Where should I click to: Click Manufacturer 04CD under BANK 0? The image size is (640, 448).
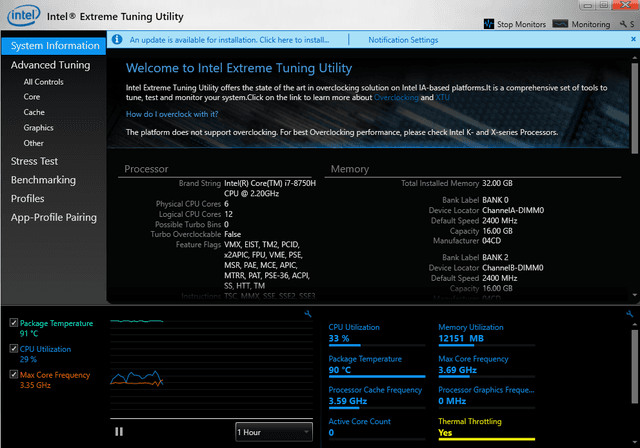[491, 241]
